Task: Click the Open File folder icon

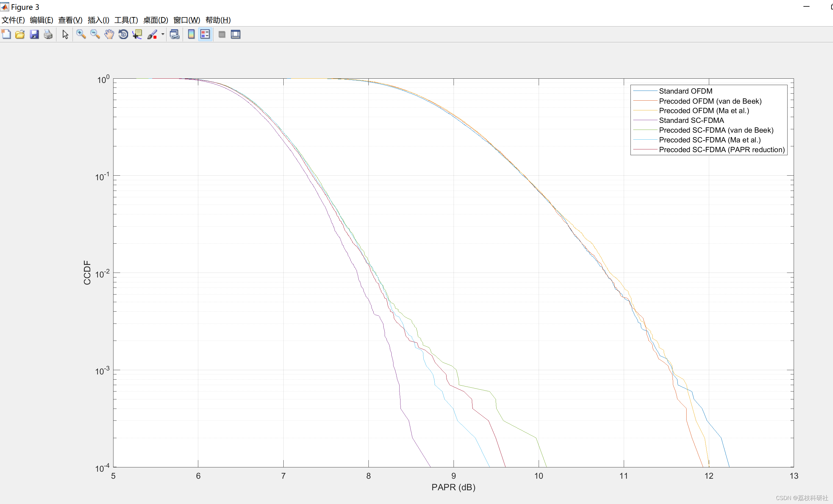Action: pyautogui.click(x=20, y=34)
